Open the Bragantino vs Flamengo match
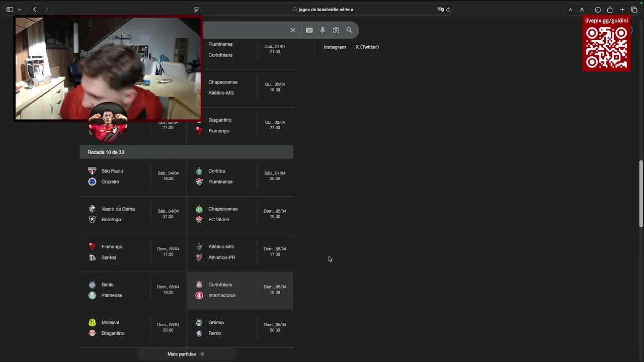 [240, 126]
